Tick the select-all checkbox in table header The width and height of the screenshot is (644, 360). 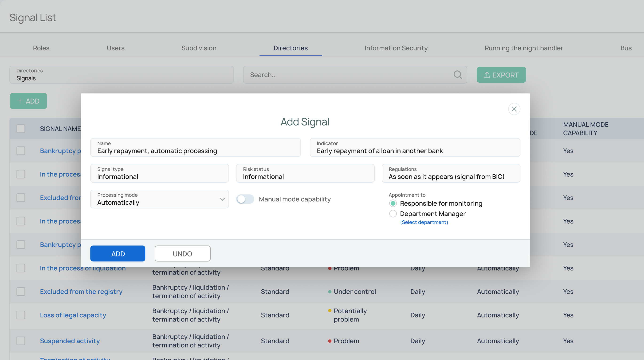[21, 129]
